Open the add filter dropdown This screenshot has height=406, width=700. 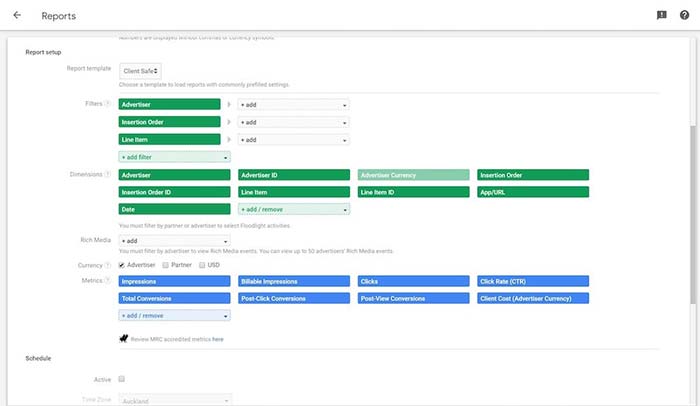[x=175, y=157]
